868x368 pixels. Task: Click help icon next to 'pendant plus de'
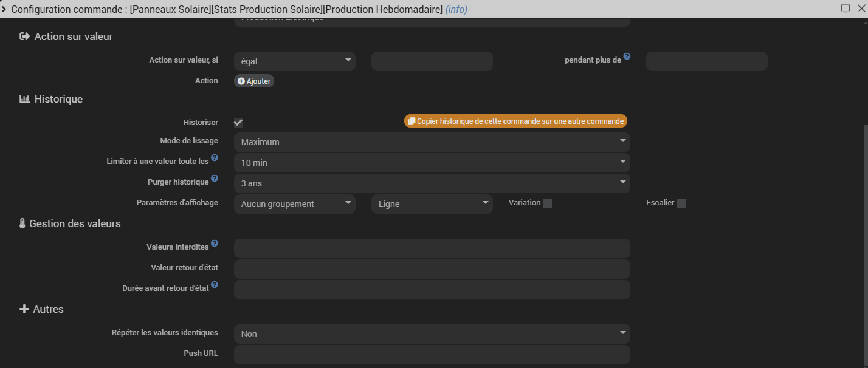[627, 56]
